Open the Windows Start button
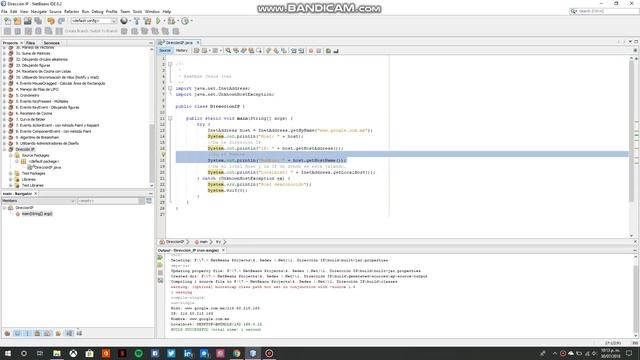The height and width of the screenshot is (360, 640). [x=7, y=353]
